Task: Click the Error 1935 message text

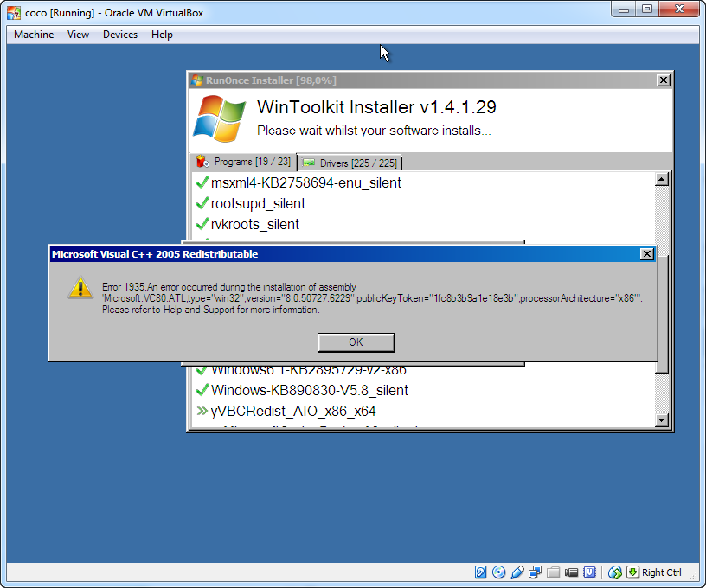Action: [372, 298]
